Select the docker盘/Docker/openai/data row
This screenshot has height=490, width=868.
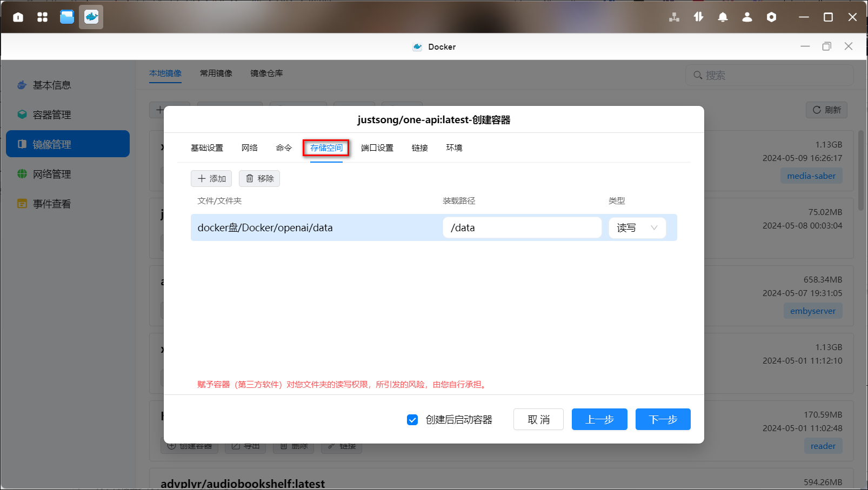click(x=313, y=228)
